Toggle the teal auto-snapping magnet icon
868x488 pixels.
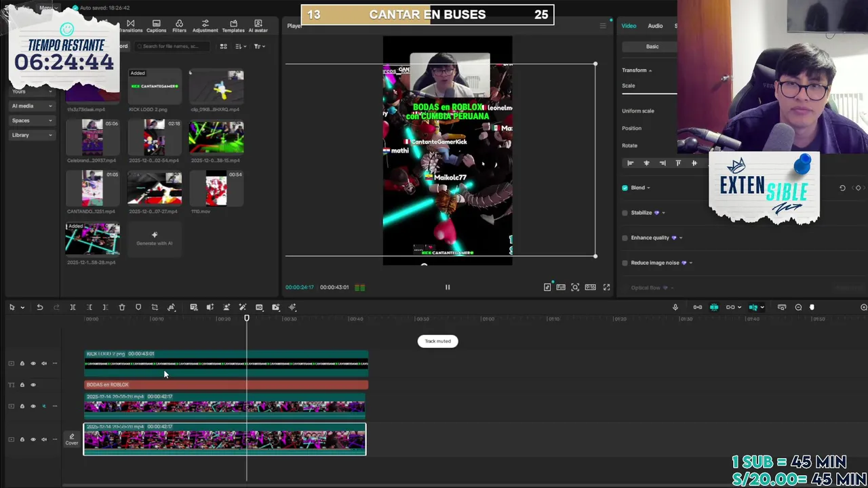click(x=713, y=307)
